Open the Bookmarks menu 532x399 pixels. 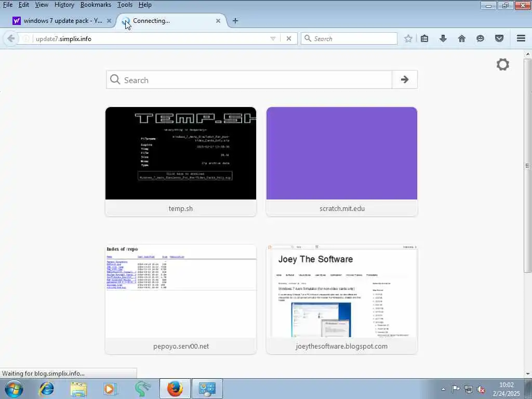tap(96, 5)
